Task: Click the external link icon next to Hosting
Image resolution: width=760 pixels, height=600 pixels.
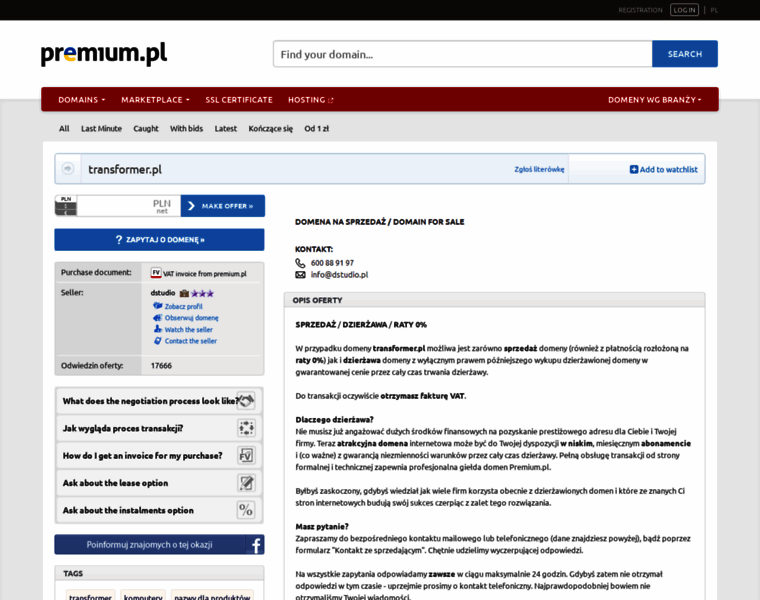Action: (331, 100)
